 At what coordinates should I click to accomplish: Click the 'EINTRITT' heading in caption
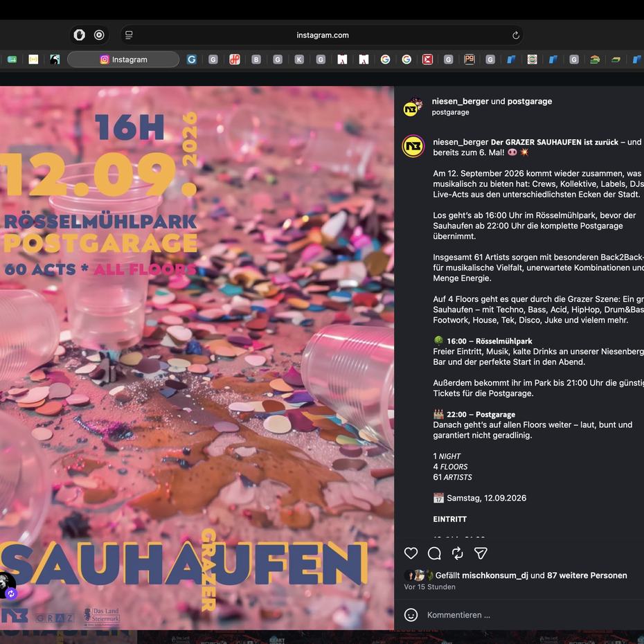[x=449, y=519]
